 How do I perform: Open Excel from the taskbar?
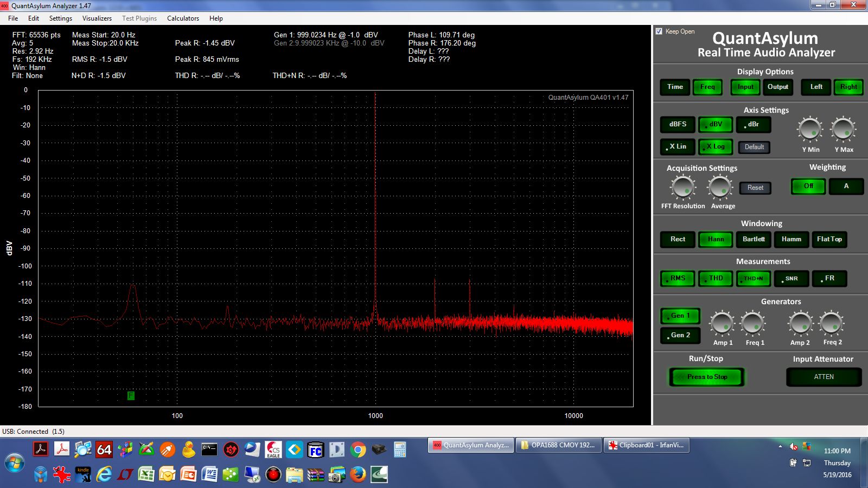146,475
